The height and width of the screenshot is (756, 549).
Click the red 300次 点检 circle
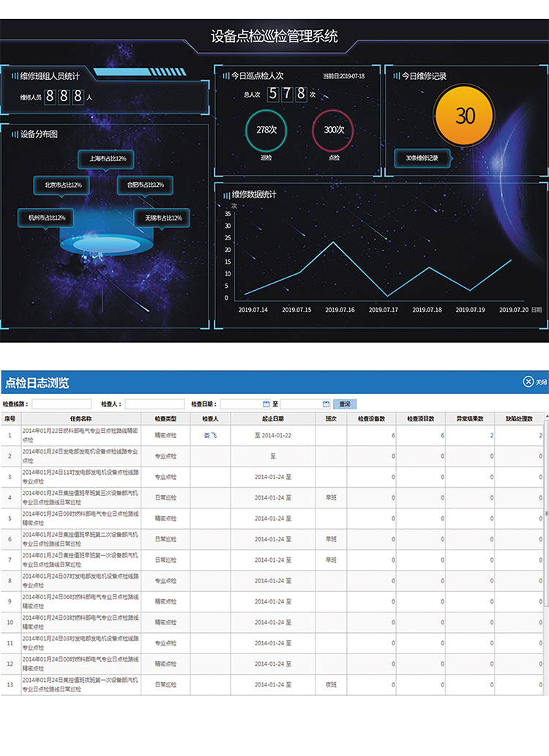click(333, 130)
